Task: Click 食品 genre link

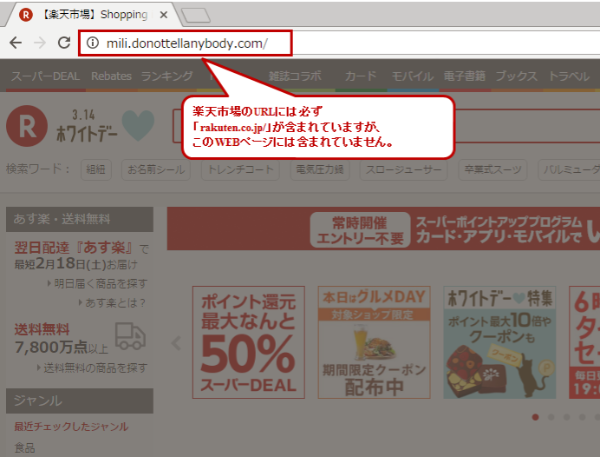Action: click(24, 447)
